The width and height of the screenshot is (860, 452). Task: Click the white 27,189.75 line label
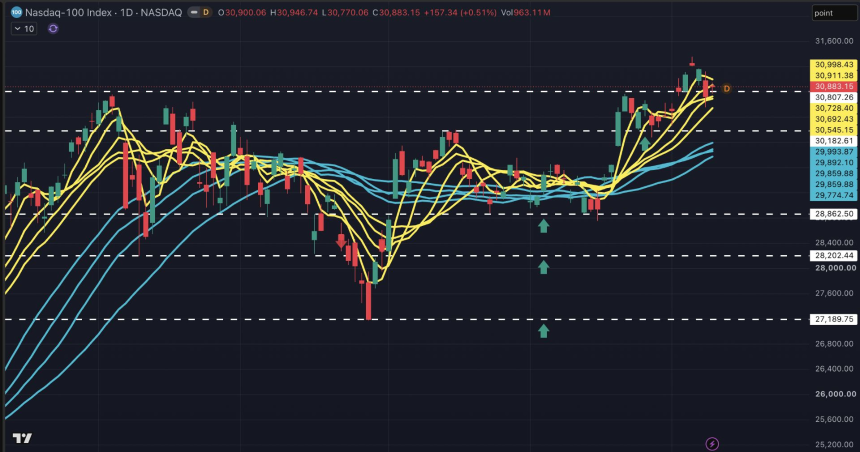pyautogui.click(x=833, y=319)
